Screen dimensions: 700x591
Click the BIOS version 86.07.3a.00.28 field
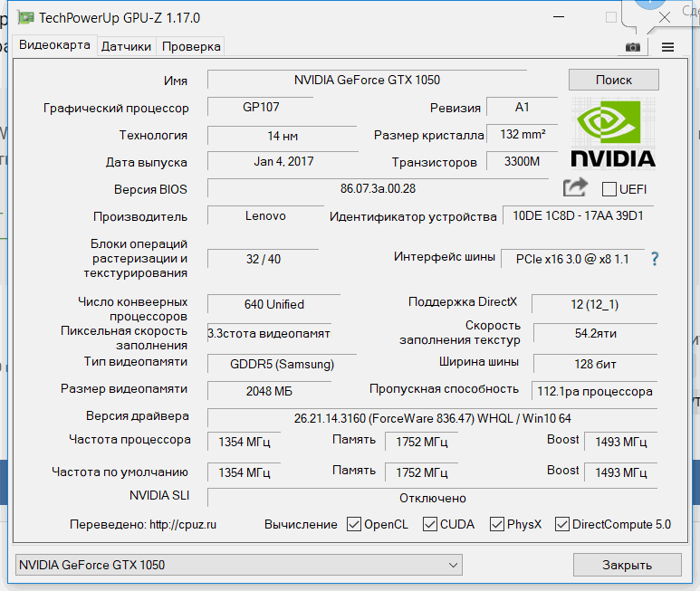[378, 188]
